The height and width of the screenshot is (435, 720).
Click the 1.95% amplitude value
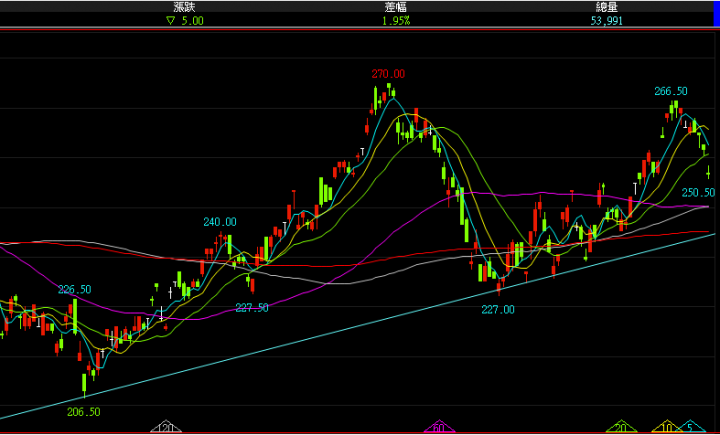pyautogui.click(x=396, y=21)
